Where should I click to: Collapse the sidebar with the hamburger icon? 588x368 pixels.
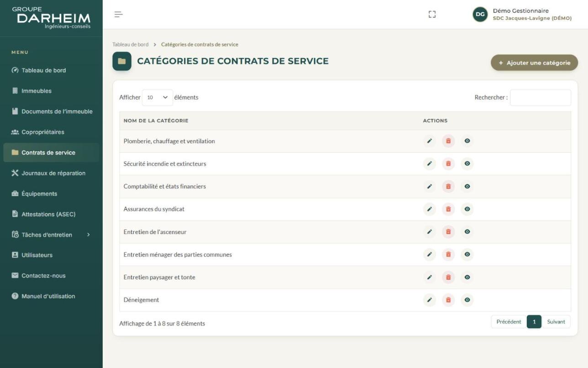(x=119, y=15)
